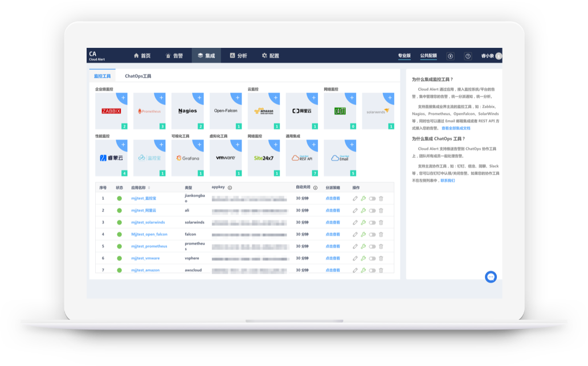588x366 pixels.
Task: Open the 查看全部集成文档 link
Action: coord(456,128)
